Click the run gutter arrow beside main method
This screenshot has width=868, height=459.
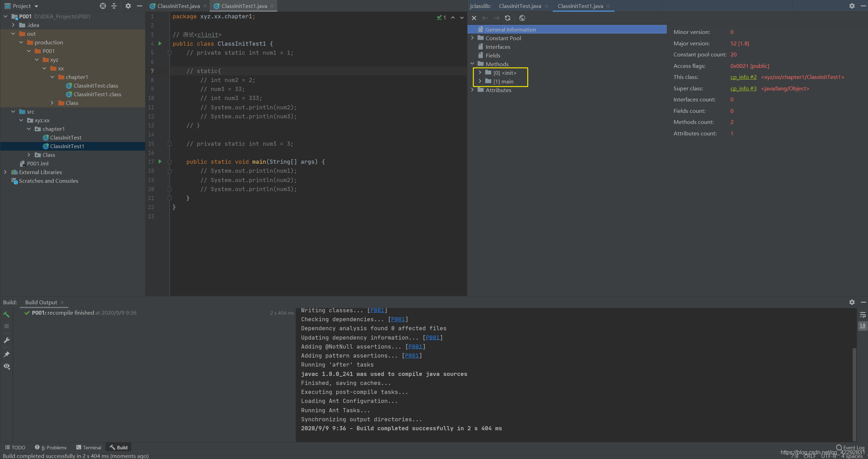[x=160, y=162]
